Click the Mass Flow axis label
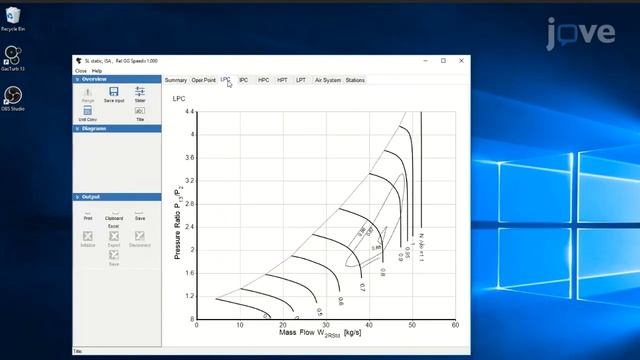640x360 pixels. [320, 333]
